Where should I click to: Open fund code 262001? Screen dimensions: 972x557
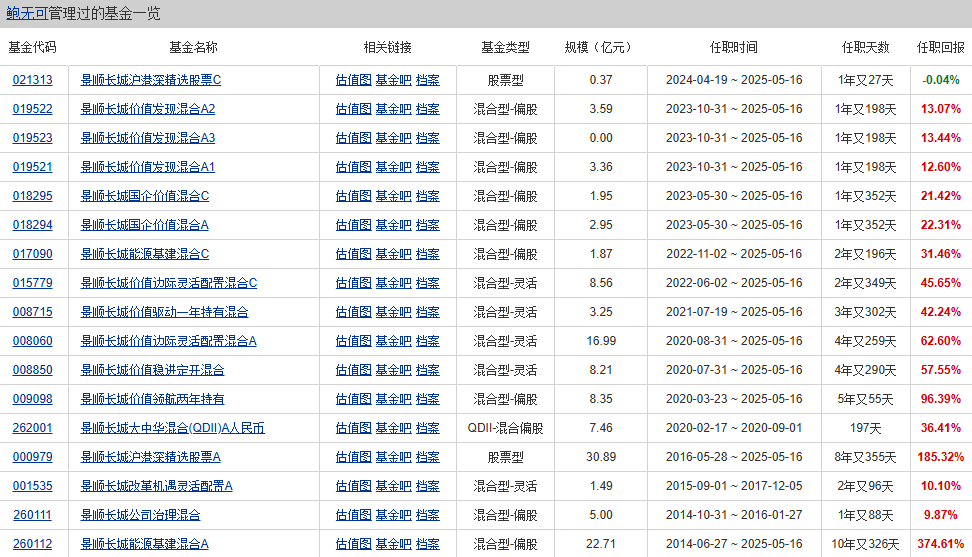tap(32, 428)
